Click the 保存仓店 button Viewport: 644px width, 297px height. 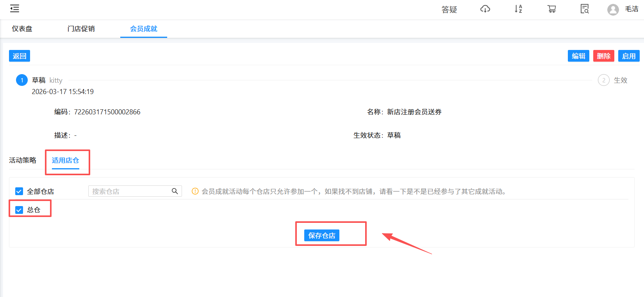(321, 235)
